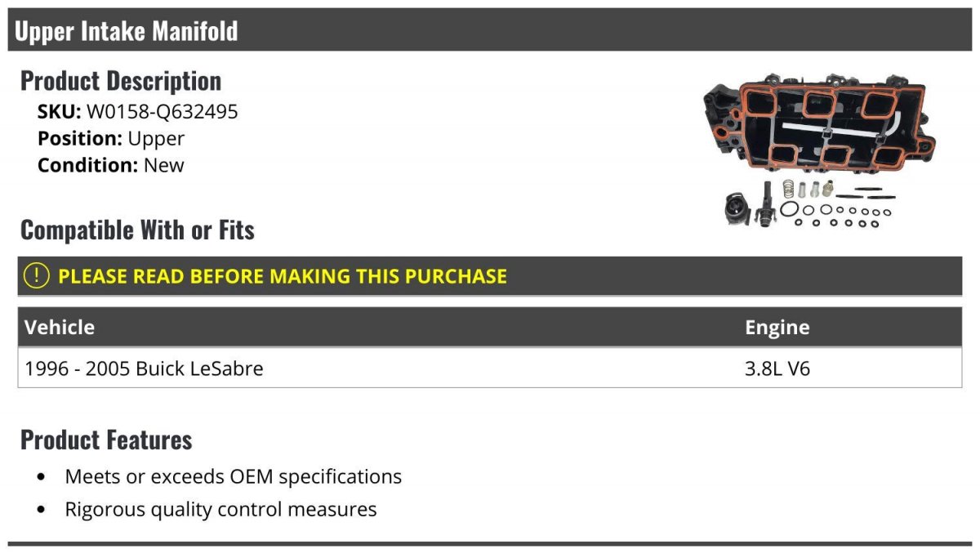The image size is (980, 554).
Task: Click the Upper Intake Manifold header
Action: [127, 31]
